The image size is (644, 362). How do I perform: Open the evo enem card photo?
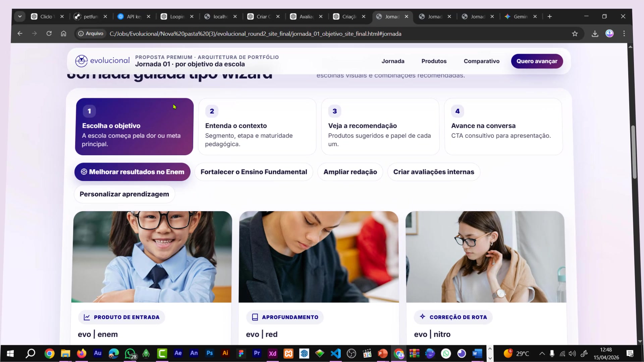pos(152,257)
